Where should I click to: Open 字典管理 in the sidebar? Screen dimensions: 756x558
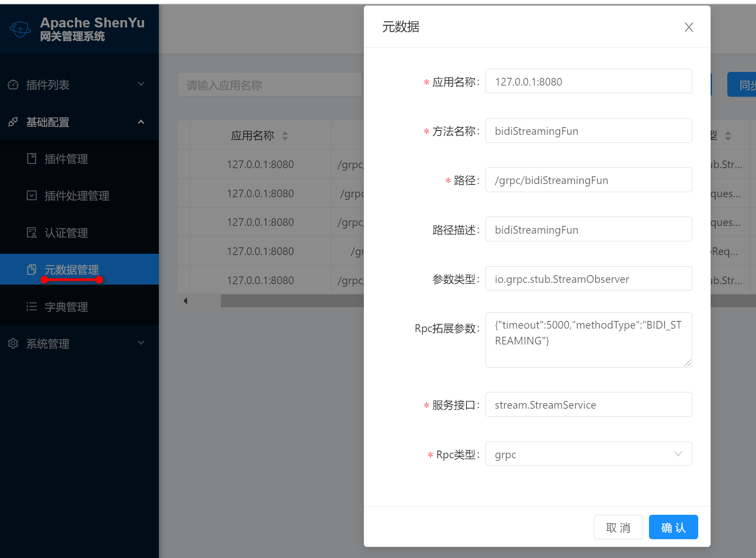pos(66,307)
